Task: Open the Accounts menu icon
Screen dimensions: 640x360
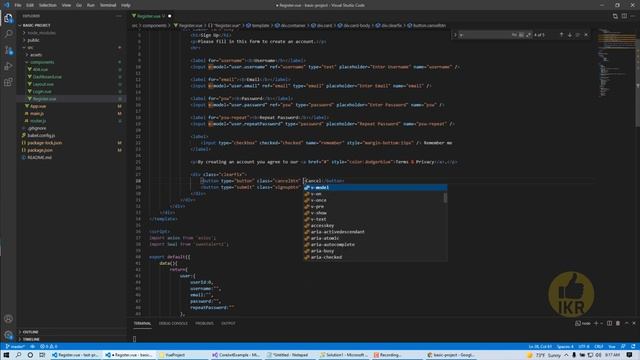Action: (x=8, y=319)
